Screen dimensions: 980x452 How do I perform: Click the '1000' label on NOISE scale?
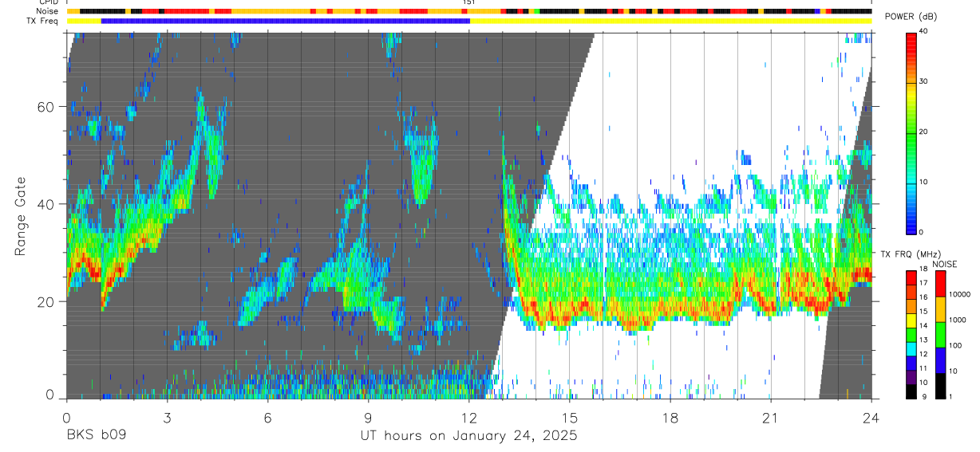957,320
